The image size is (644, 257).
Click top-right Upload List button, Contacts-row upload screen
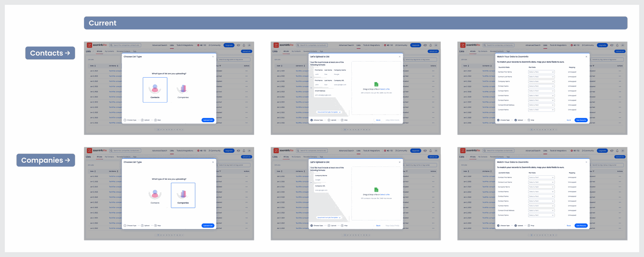click(x=433, y=51)
